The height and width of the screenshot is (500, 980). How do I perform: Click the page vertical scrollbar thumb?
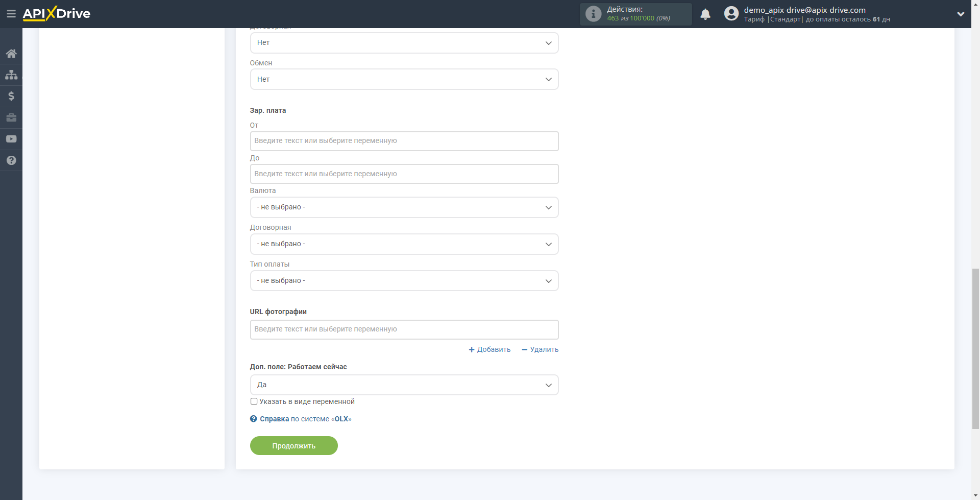tap(975, 348)
